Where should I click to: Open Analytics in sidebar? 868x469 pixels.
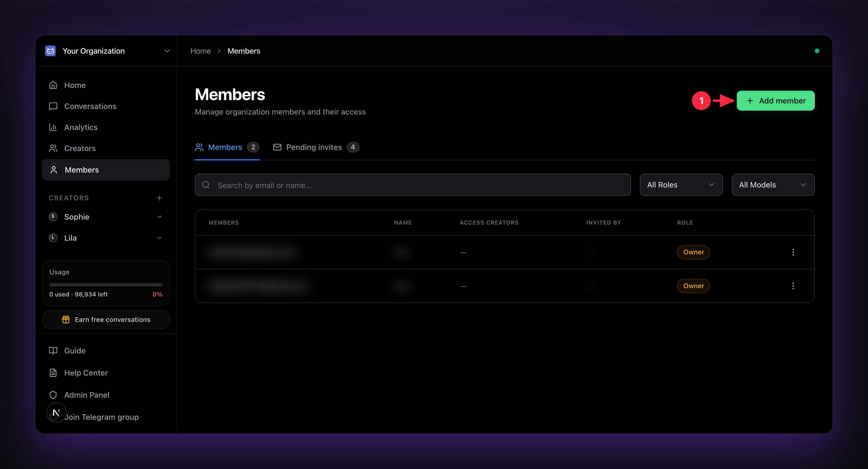pos(106,127)
